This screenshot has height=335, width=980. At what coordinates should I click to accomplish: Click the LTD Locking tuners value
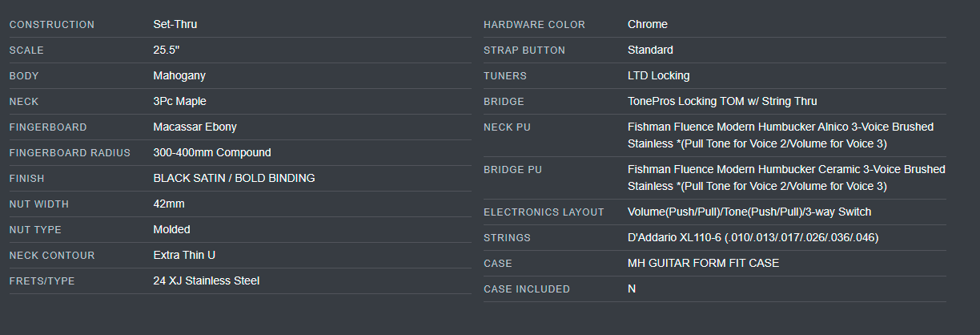coord(658,75)
